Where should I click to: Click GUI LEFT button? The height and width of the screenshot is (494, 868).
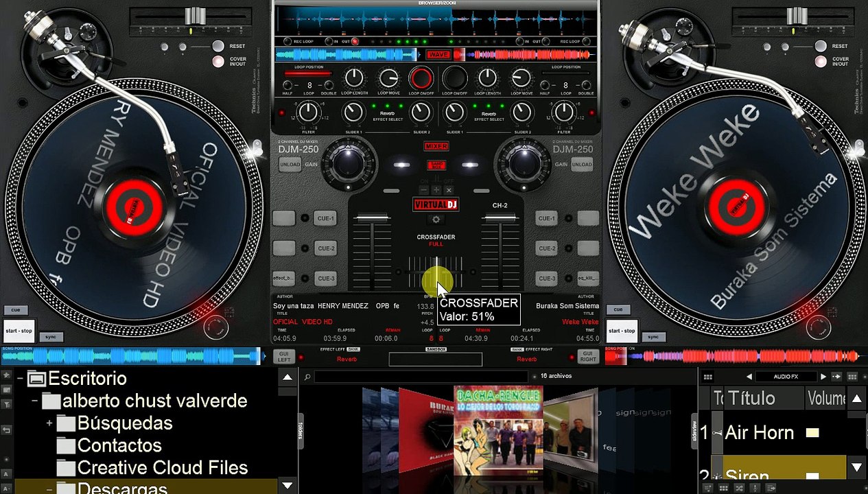click(x=283, y=357)
